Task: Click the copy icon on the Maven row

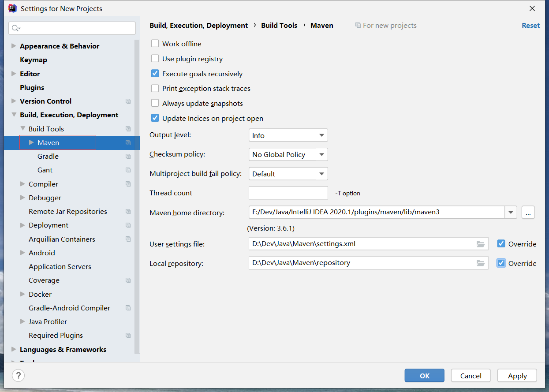Action: pos(128,142)
